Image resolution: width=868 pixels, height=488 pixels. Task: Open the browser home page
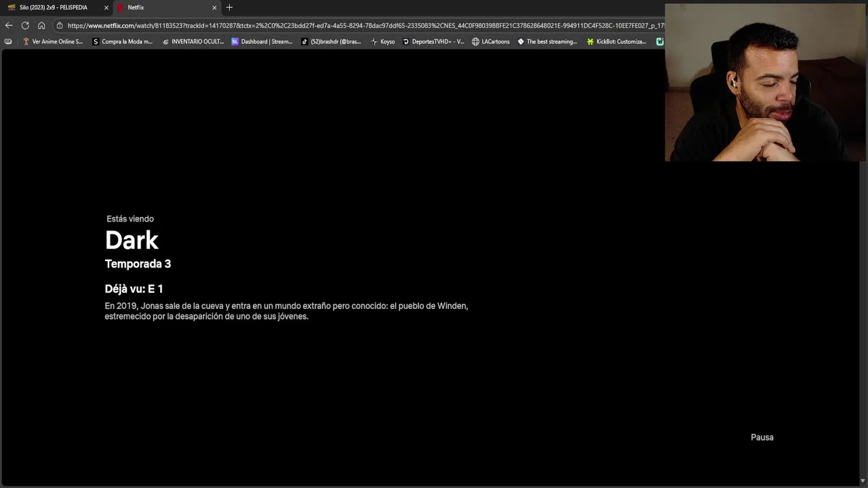coord(41,26)
